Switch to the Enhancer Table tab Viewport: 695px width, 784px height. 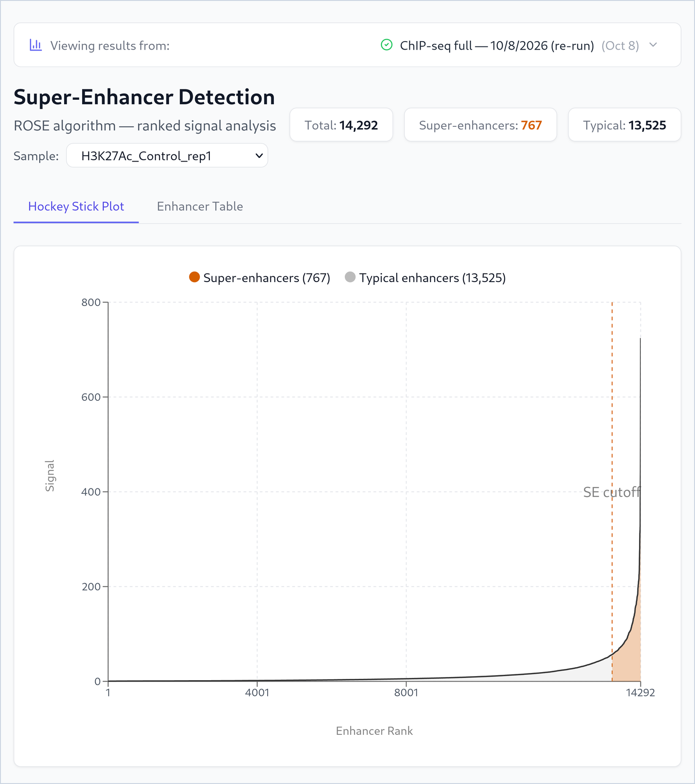coord(200,207)
